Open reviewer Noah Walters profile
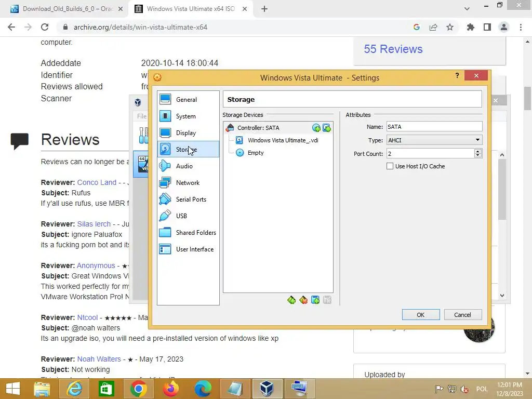Viewport: 532px width, 399px height. 99,359
